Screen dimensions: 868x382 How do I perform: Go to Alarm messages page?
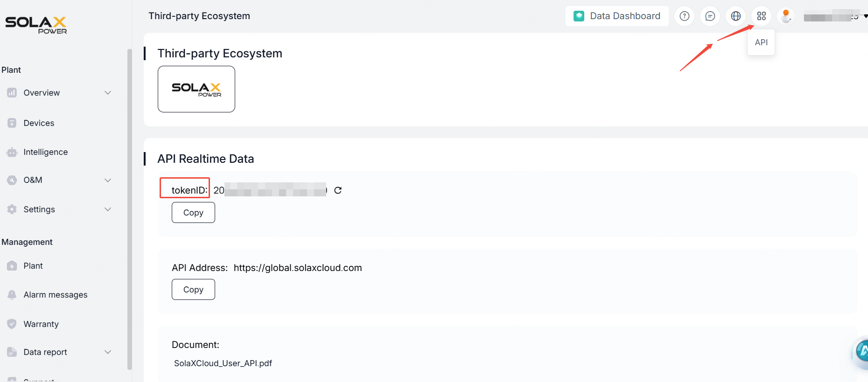[55, 295]
